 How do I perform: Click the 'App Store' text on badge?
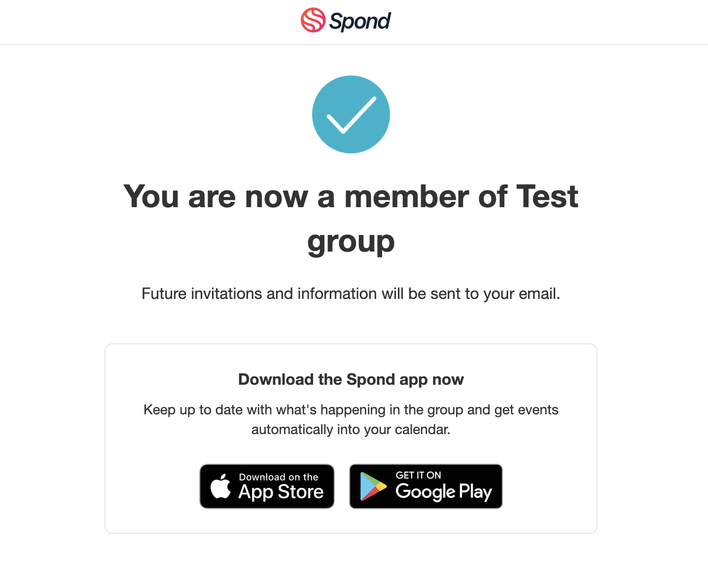pos(281,492)
